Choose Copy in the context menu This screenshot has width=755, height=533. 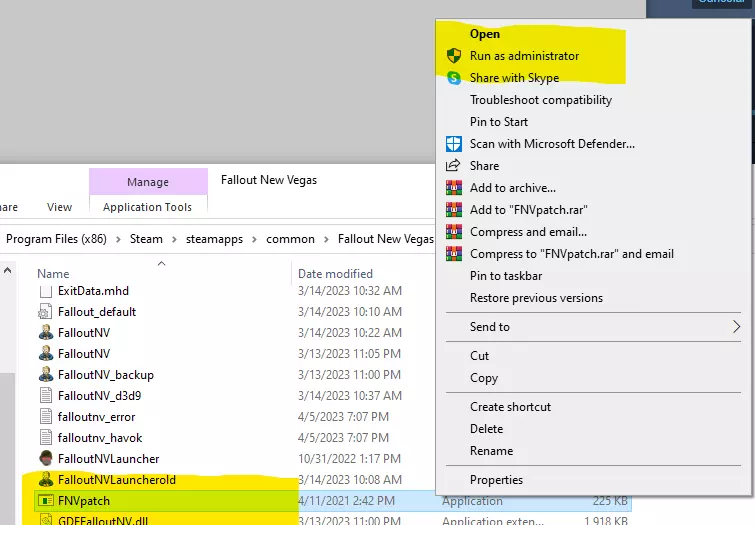pyautogui.click(x=484, y=378)
